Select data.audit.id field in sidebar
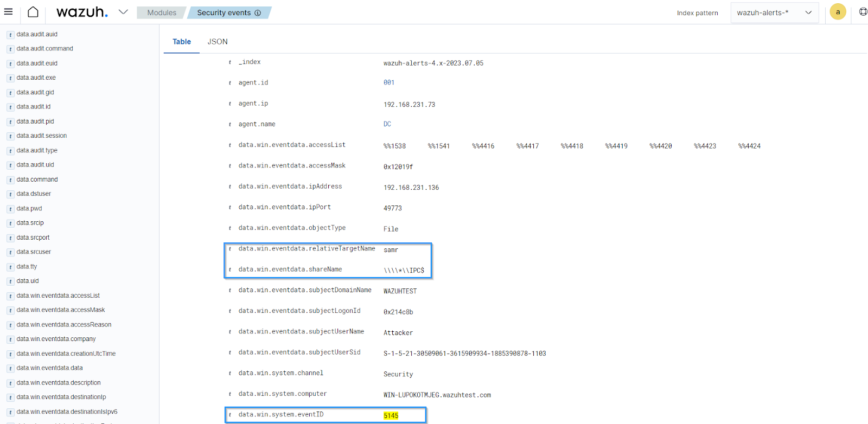The image size is (868, 424). tap(34, 107)
